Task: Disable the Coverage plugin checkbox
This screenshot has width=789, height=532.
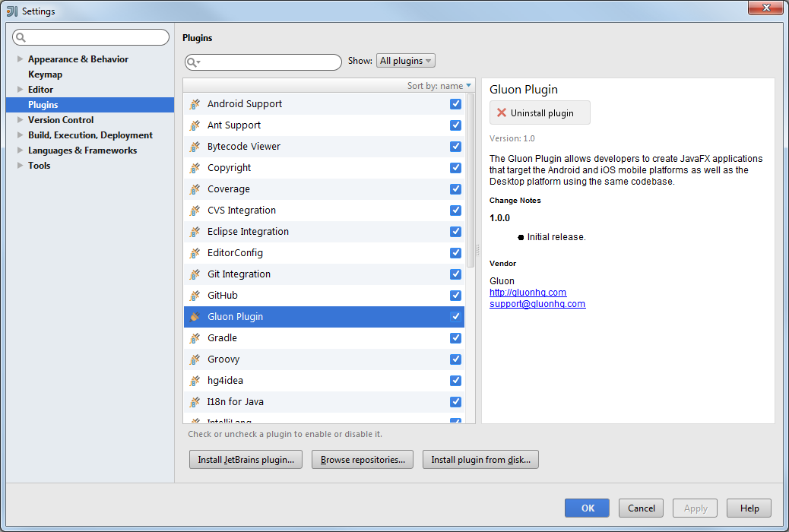Action: click(x=455, y=188)
